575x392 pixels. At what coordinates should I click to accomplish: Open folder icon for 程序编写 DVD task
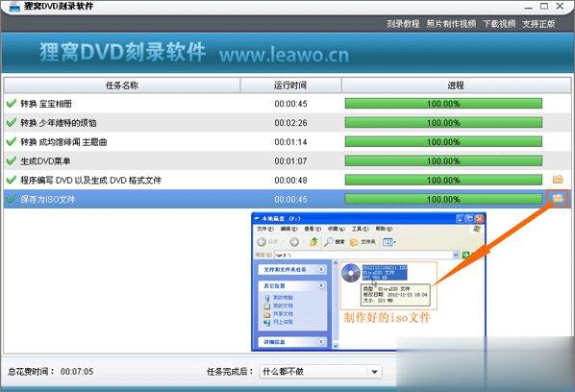558,180
